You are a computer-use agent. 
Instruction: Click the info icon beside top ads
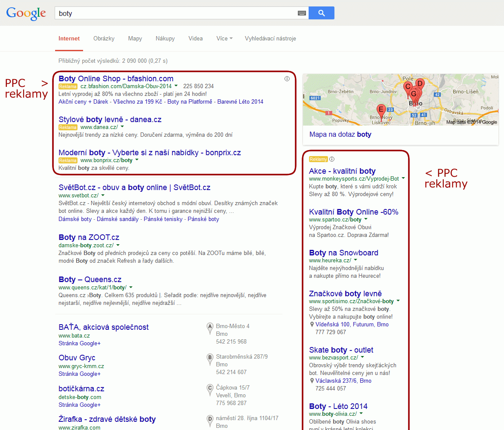287,79
